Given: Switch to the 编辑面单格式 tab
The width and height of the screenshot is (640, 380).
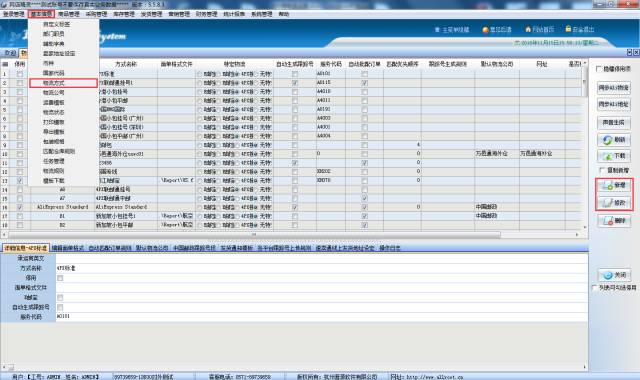Looking at the screenshot, I should pos(68,248).
